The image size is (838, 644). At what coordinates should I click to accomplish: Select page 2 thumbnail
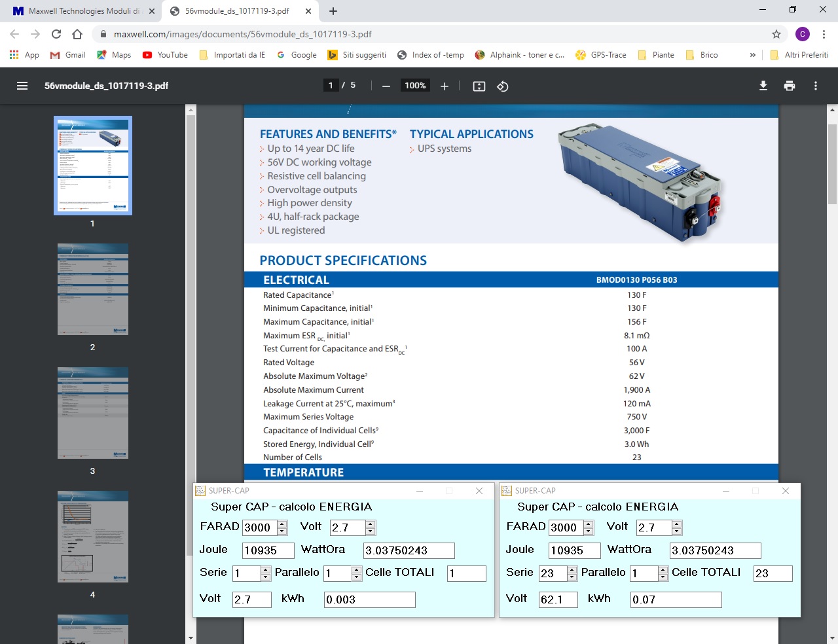click(x=93, y=289)
